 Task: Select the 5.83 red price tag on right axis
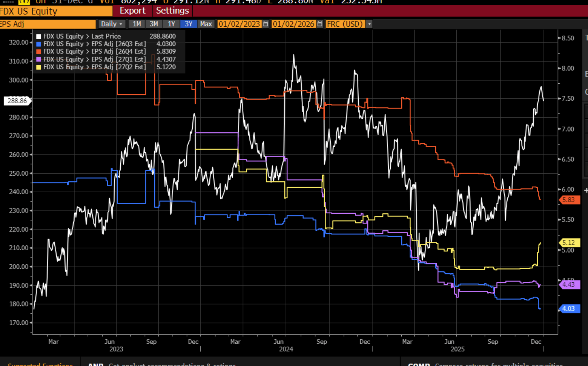click(570, 200)
